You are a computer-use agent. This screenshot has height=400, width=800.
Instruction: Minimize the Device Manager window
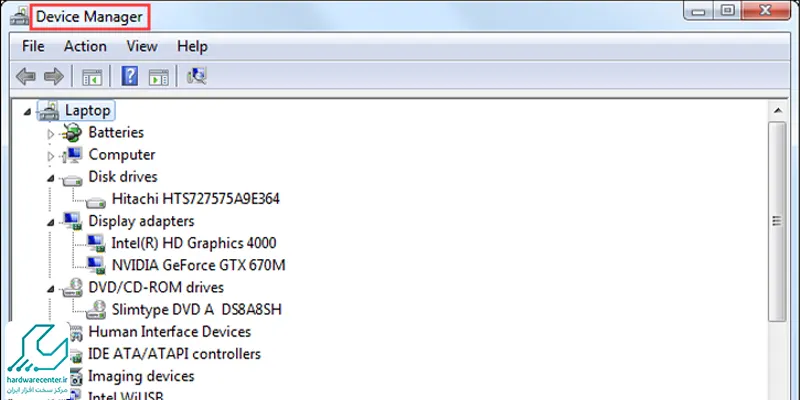tap(699, 11)
